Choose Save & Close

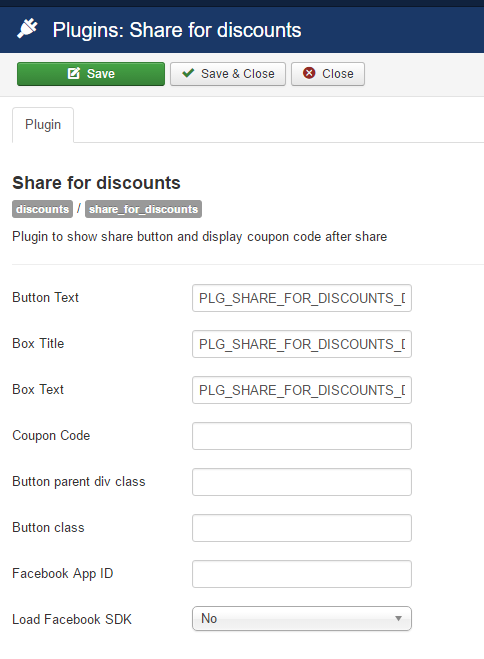click(228, 74)
